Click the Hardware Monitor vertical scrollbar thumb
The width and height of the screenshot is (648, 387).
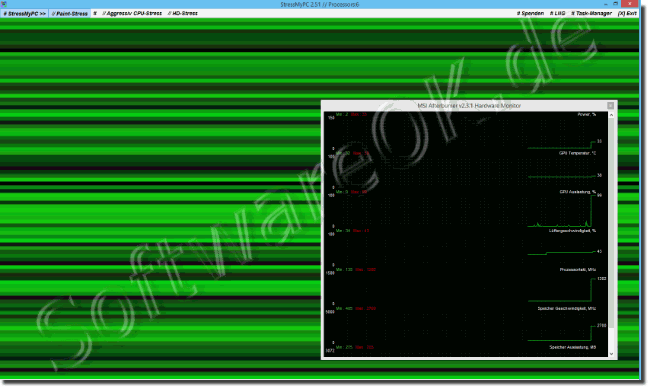(611, 223)
